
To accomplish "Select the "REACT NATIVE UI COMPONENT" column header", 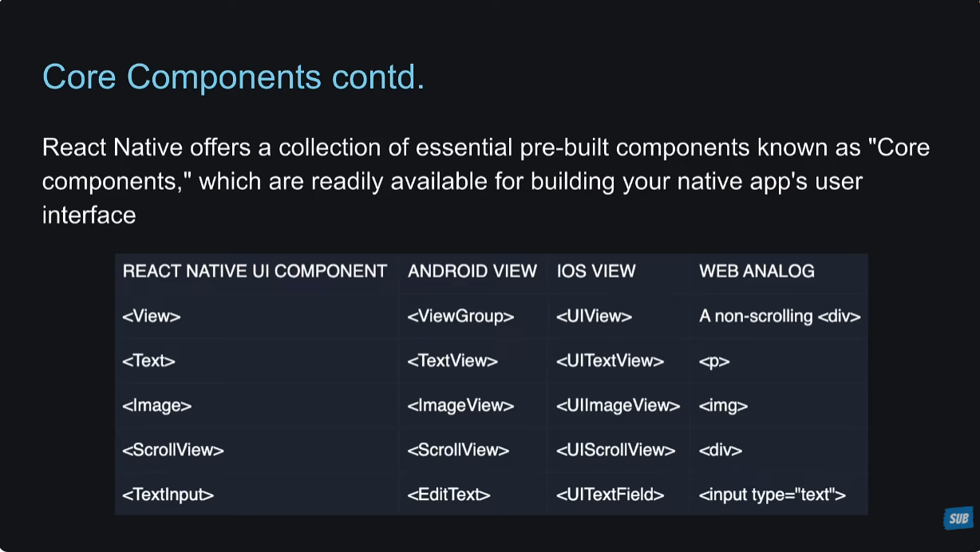I will (255, 271).
